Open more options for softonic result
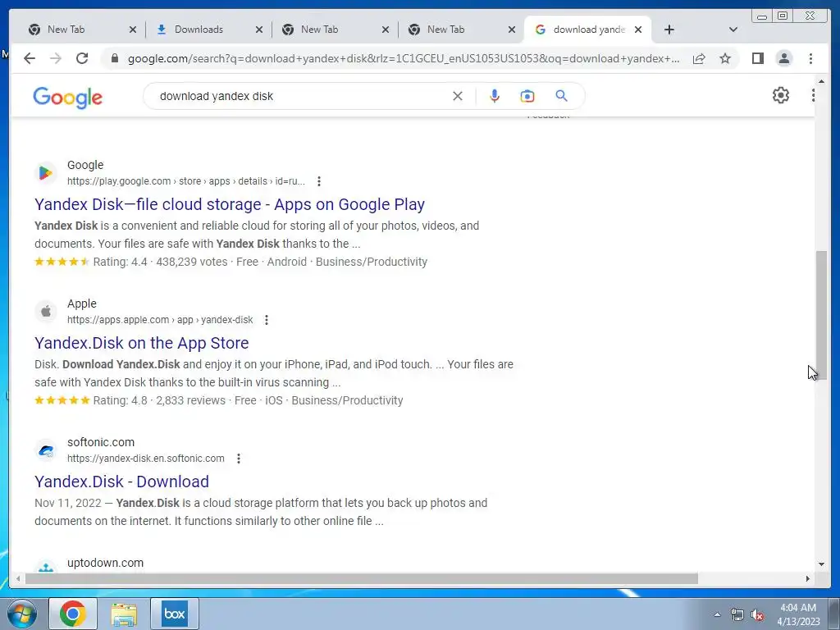The image size is (840, 630). pyautogui.click(x=239, y=459)
